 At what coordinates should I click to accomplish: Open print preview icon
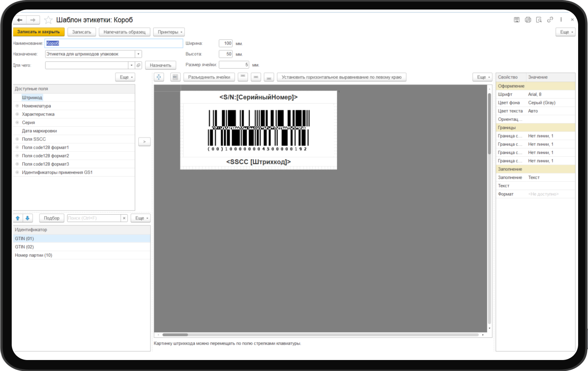539,20
